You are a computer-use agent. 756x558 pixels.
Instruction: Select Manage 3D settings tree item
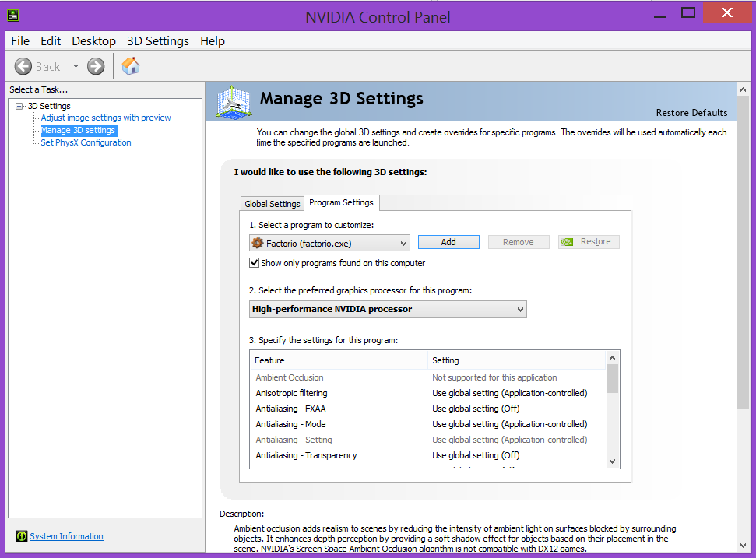79,130
